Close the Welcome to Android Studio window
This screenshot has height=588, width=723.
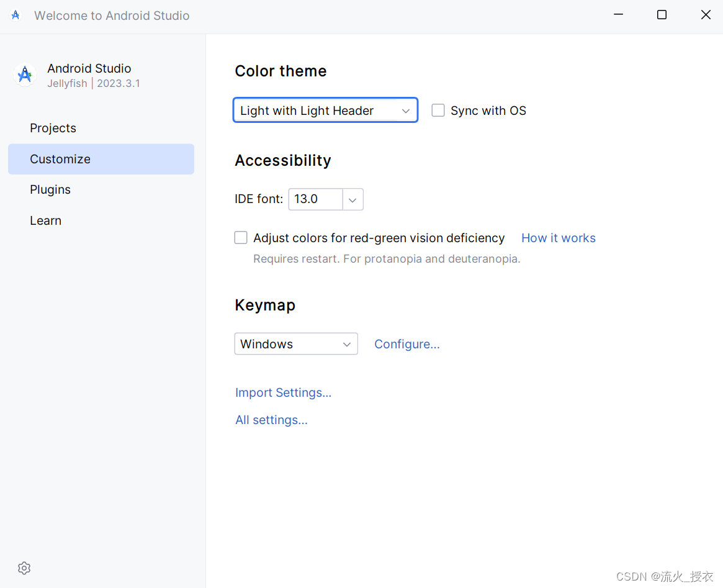(706, 15)
